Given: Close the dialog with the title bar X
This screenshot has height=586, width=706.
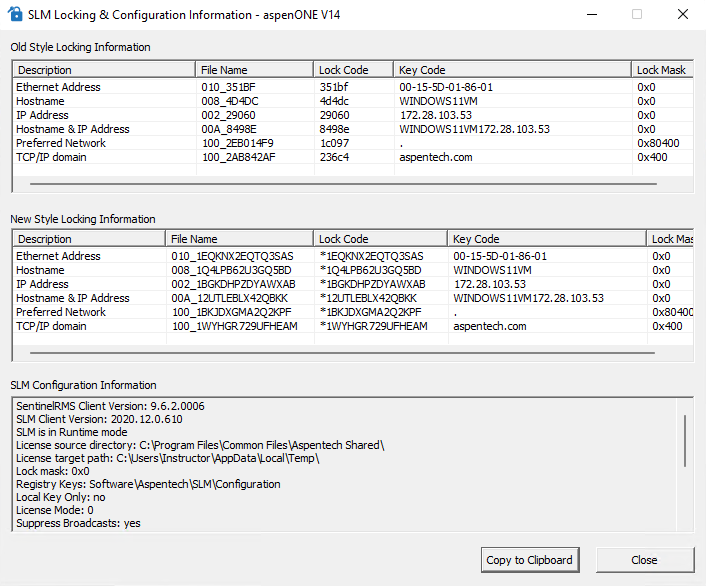Looking at the screenshot, I should click(x=682, y=15).
